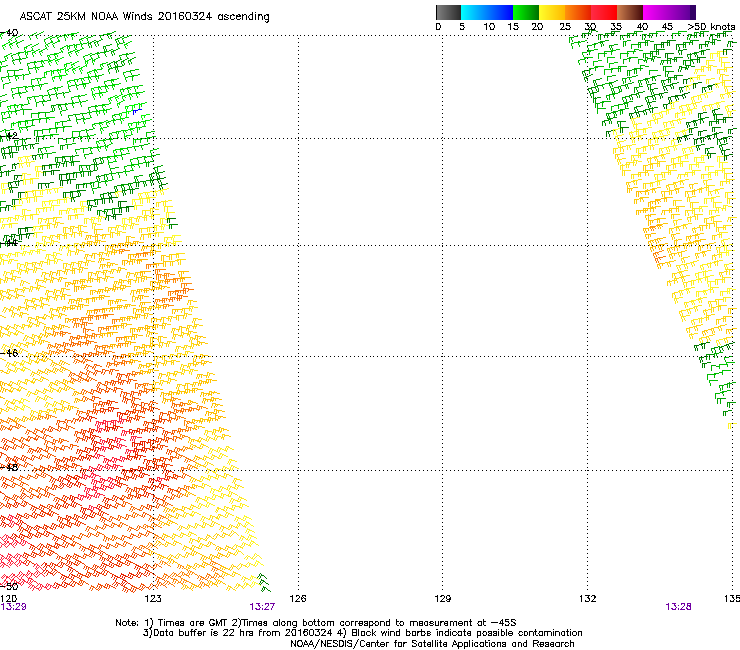Click the dark green barbs at the left swath's bottom edge
This screenshot has height=650, width=740.
[x=263, y=582]
